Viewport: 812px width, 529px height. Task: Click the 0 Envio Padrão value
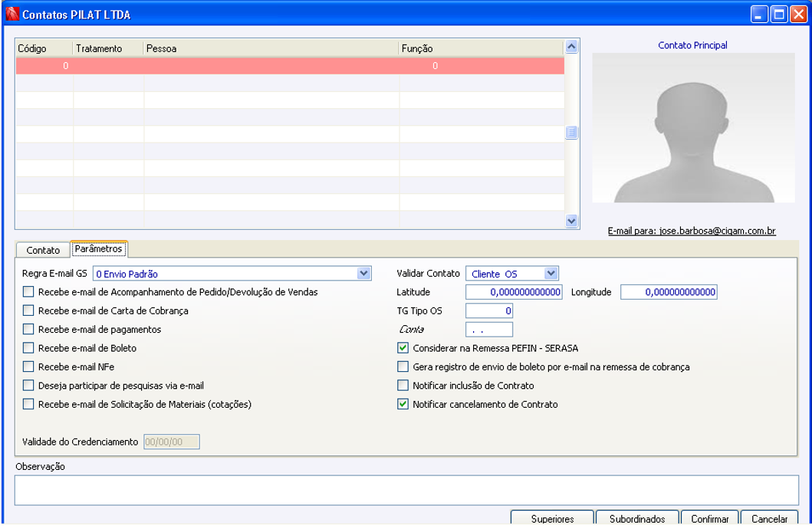click(x=127, y=274)
